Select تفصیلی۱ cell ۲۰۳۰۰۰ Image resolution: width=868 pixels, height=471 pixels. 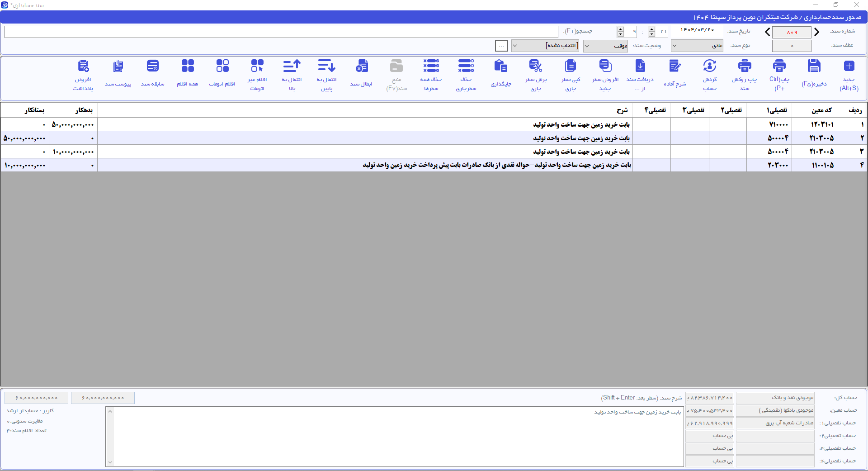click(x=769, y=165)
